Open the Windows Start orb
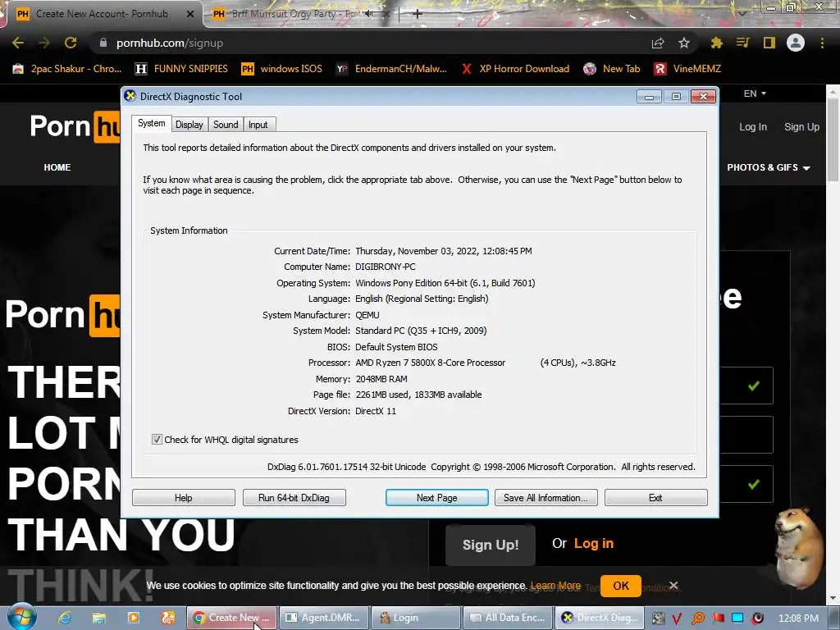840x630 pixels. (x=22, y=616)
